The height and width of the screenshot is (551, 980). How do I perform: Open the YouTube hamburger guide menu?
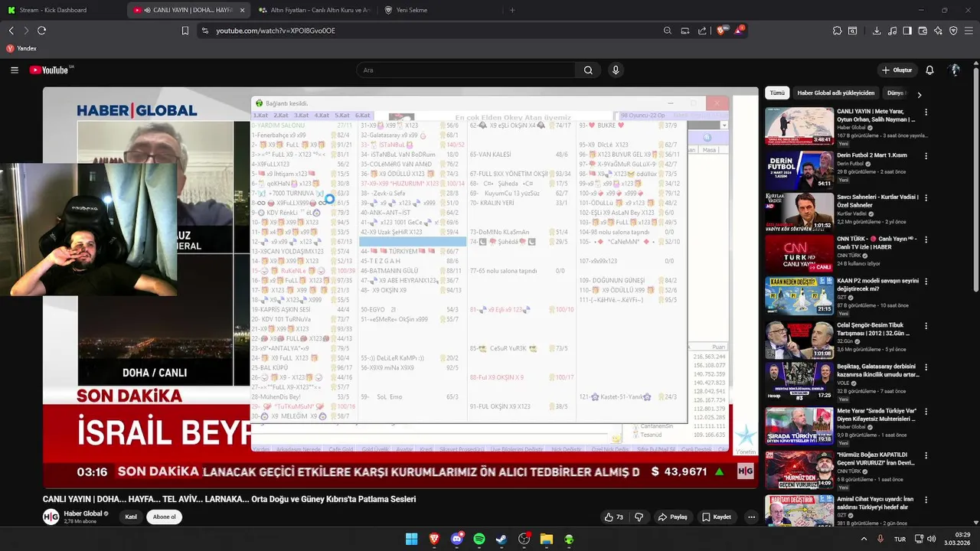(x=15, y=70)
